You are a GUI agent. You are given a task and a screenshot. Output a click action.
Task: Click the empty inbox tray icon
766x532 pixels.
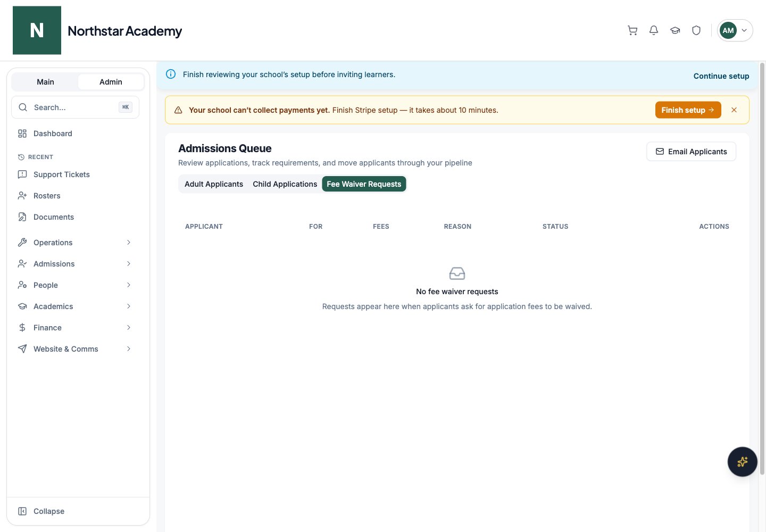click(x=457, y=273)
